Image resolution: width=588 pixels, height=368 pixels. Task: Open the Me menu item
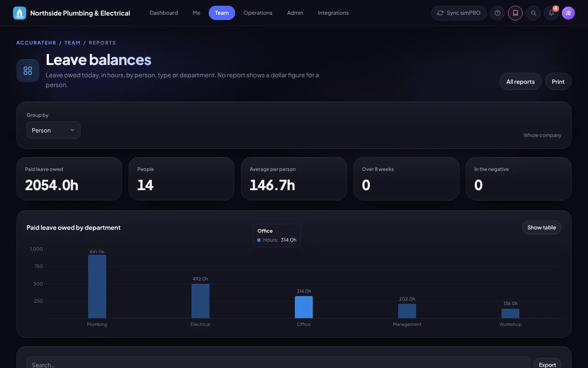[197, 13]
